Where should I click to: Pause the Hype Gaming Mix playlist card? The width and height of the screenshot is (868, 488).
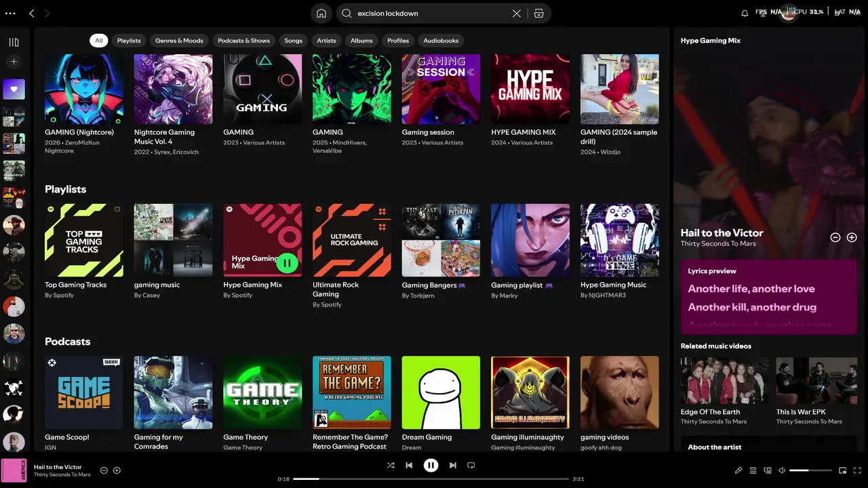pyautogui.click(x=287, y=262)
